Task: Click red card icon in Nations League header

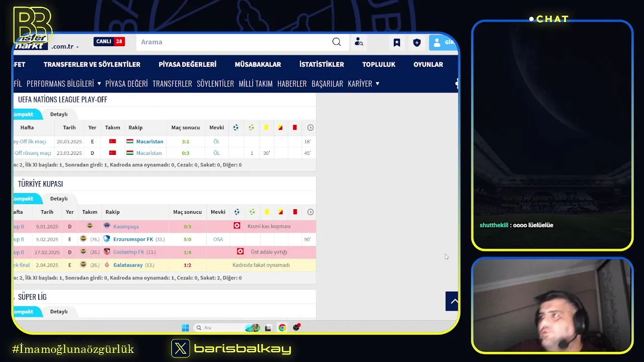Action: pyautogui.click(x=295, y=128)
